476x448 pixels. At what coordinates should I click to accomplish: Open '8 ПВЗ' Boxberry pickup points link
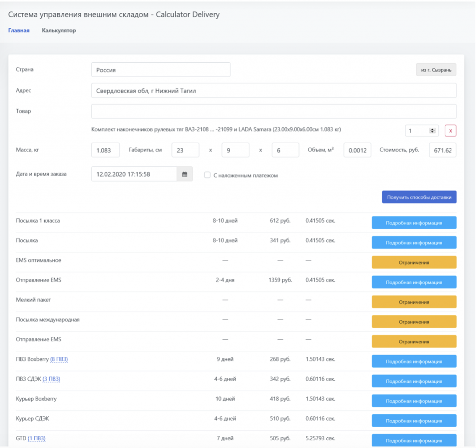[x=61, y=359]
